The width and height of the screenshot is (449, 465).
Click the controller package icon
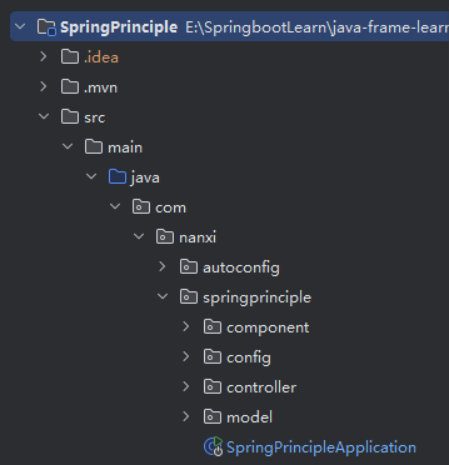[212, 387]
